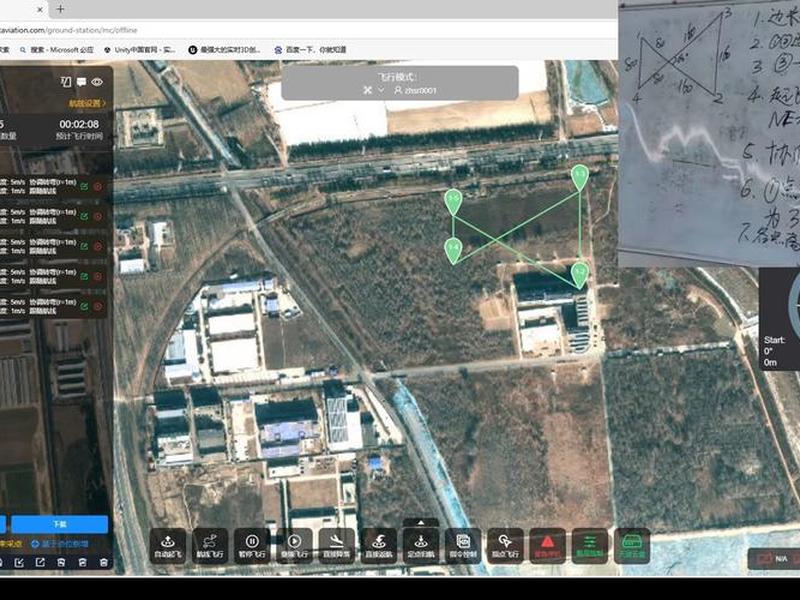Click the comment bubble icon in the route panel
Screen dimensions: 800x600
click(x=82, y=82)
